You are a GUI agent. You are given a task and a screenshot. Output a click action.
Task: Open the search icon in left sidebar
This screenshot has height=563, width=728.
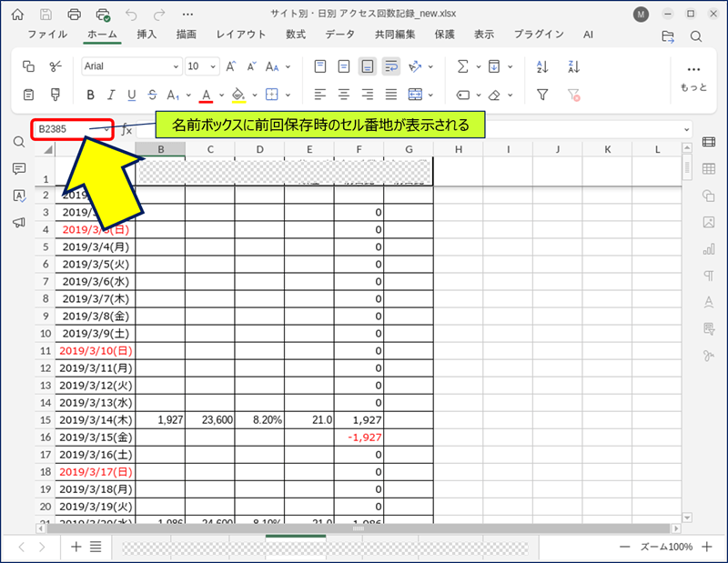pyautogui.click(x=19, y=141)
